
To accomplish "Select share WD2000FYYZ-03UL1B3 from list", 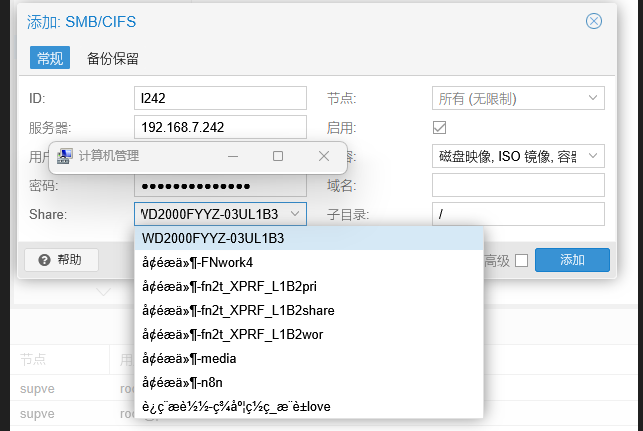I will pyautogui.click(x=309, y=238).
